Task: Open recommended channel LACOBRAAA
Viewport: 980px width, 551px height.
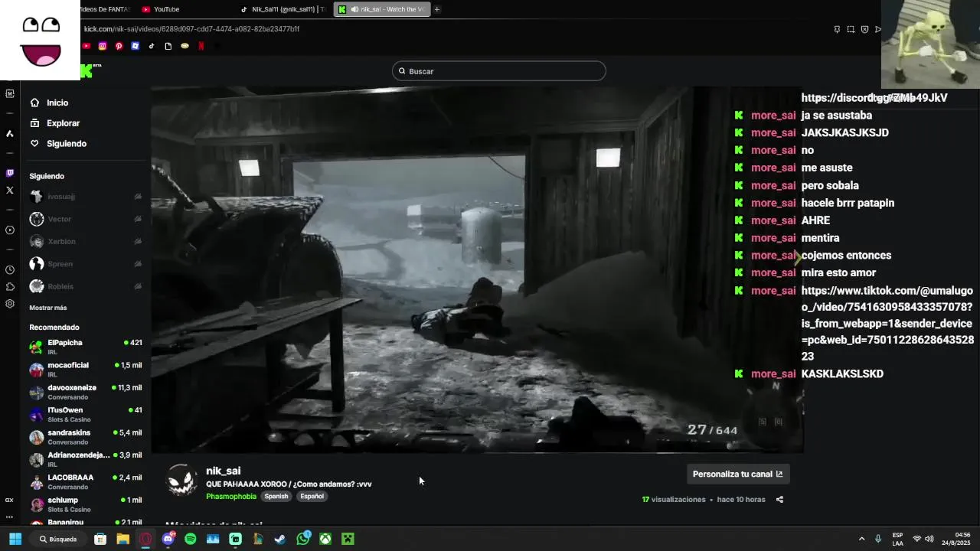Action: pyautogui.click(x=86, y=481)
